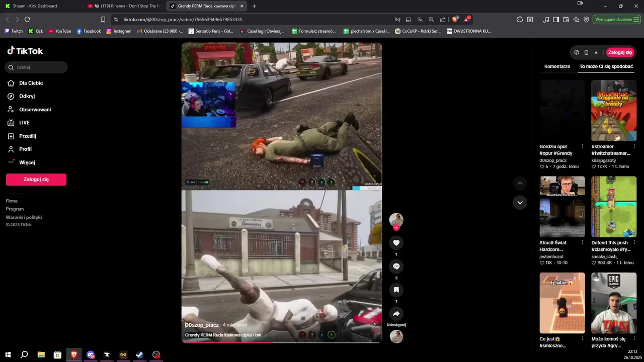Viewport: 644px width, 362px height.
Task: Click the Brave Shields lion icon
Action: click(455, 19)
